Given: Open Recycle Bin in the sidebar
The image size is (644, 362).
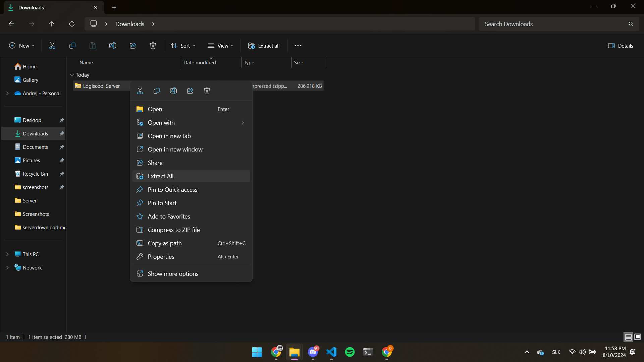Looking at the screenshot, I should (x=35, y=174).
